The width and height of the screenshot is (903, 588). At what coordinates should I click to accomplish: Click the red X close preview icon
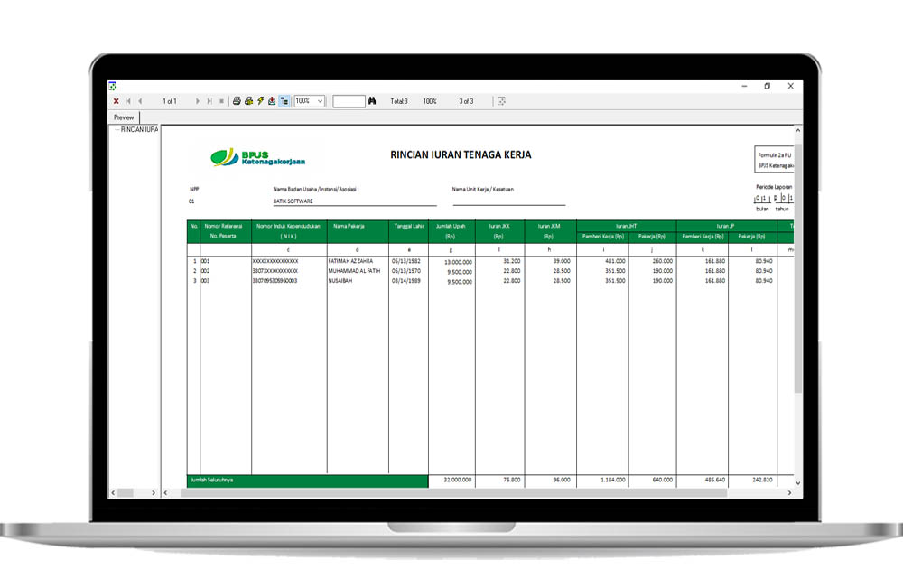pos(116,101)
